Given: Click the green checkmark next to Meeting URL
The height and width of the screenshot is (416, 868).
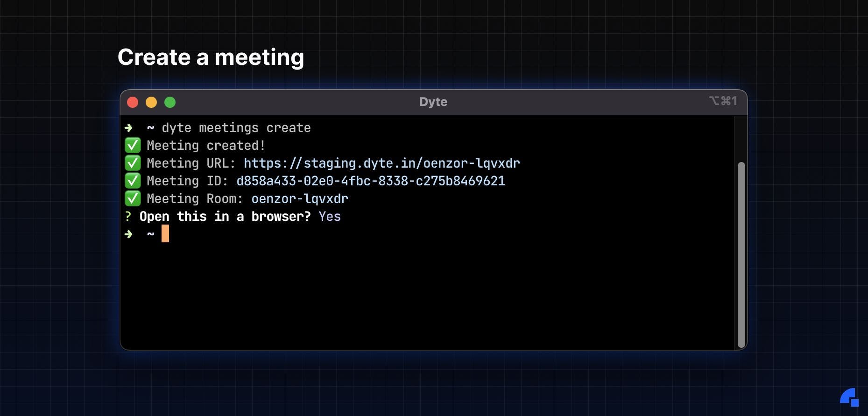Looking at the screenshot, I should [133, 163].
